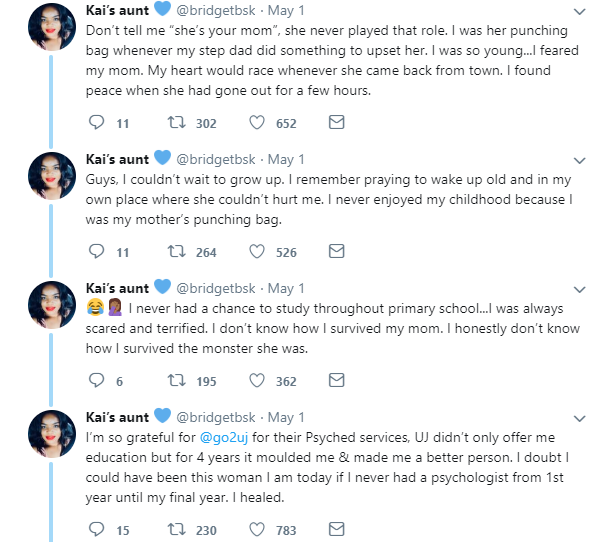Image resolution: width=602 pixels, height=542 pixels.
Task: Retweet the tweet with 302 retweets
Action: [177, 122]
